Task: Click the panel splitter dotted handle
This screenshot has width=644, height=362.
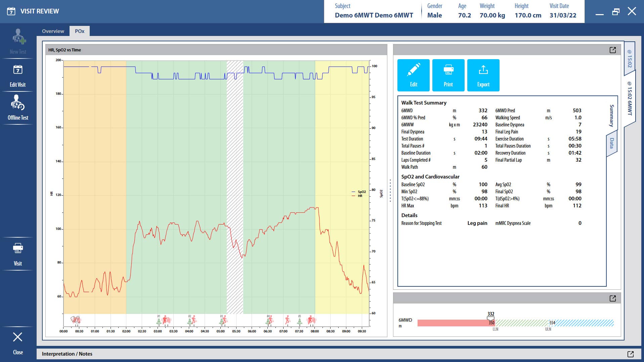Action: pyautogui.click(x=390, y=190)
